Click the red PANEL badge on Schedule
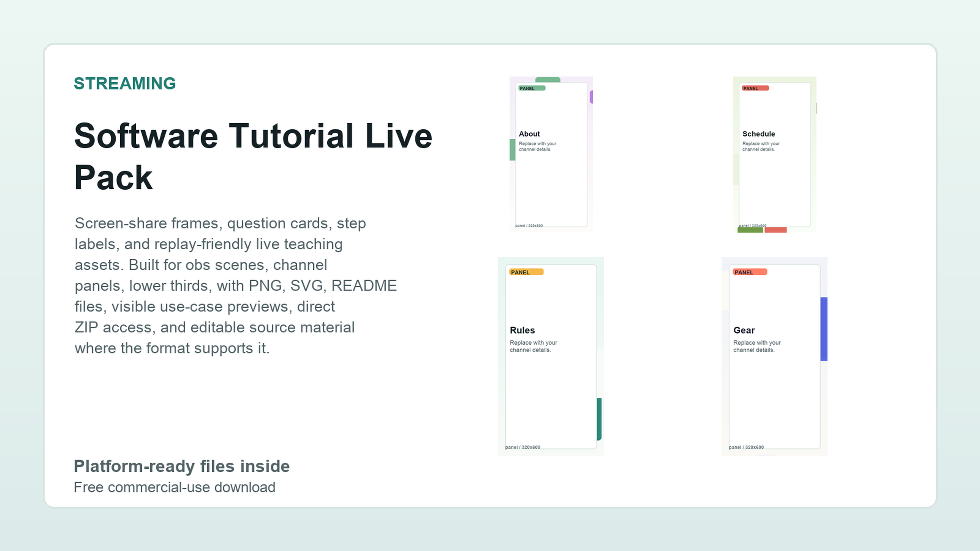Viewport: 980px width, 551px height. [x=756, y=88]
